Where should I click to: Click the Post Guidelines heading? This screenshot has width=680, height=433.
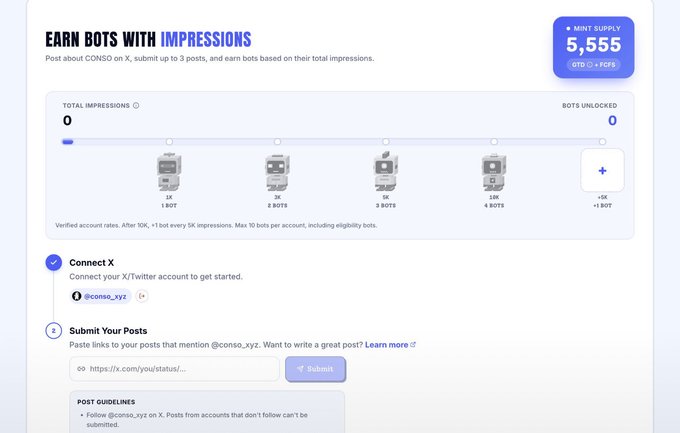106,402
